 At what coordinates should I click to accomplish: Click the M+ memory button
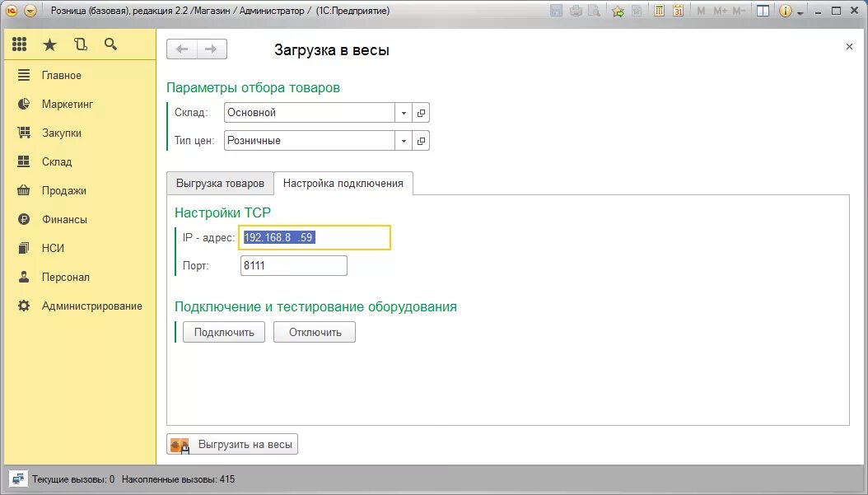click(720, 11)
